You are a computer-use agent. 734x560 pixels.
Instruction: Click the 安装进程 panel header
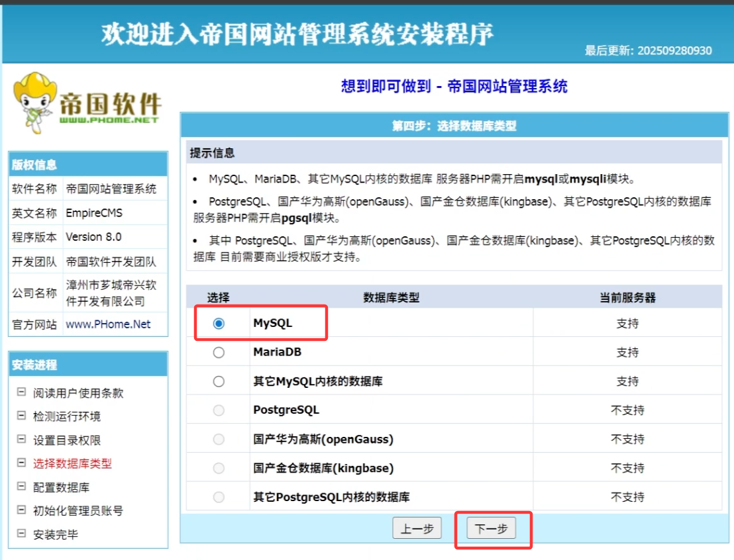pyautogui.click(x=88, y=365)
